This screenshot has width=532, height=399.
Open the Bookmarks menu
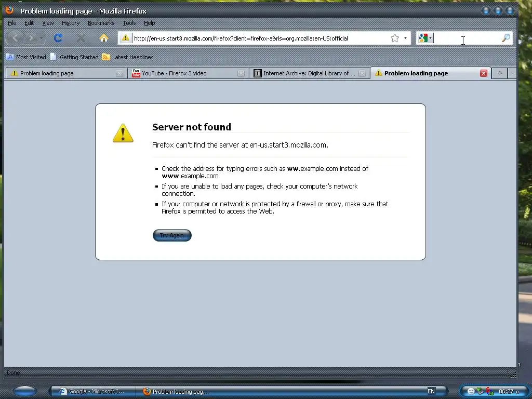[101, 23]
